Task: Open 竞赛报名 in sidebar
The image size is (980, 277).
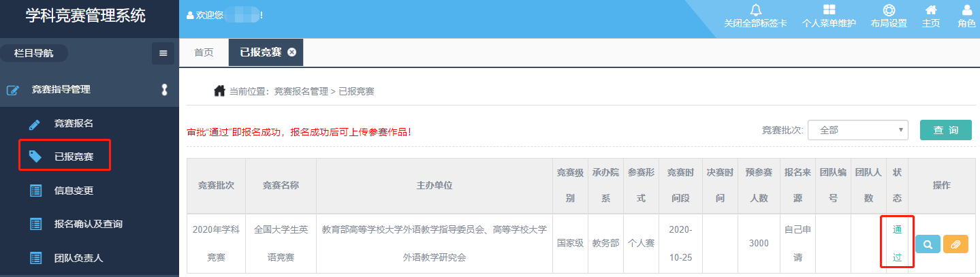Action: point(74,124)
